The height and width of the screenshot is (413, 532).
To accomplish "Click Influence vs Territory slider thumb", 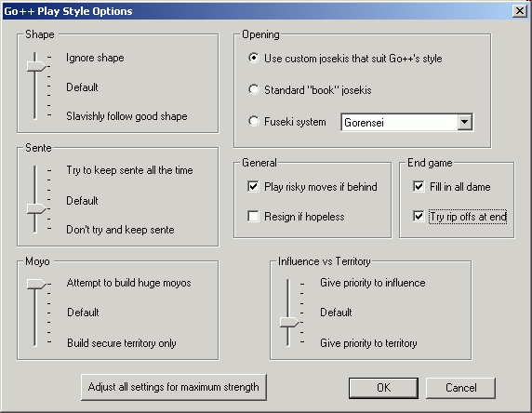I will [289, 323].
